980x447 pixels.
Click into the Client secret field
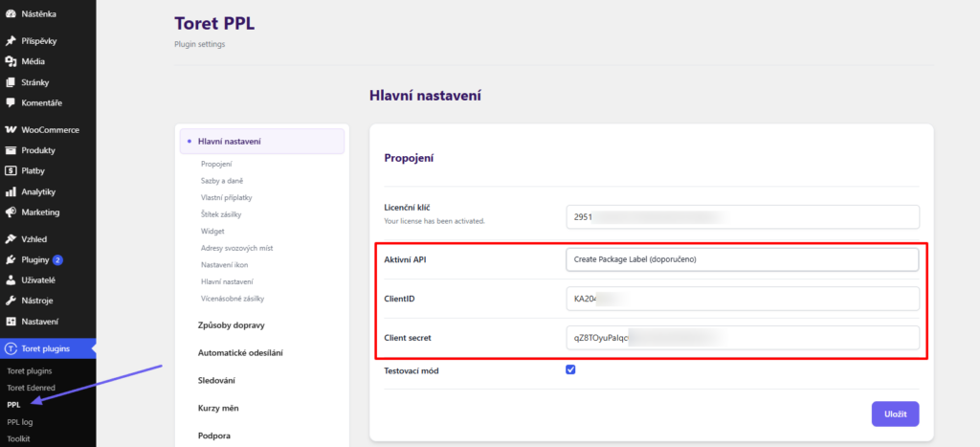tap(742, 338)
